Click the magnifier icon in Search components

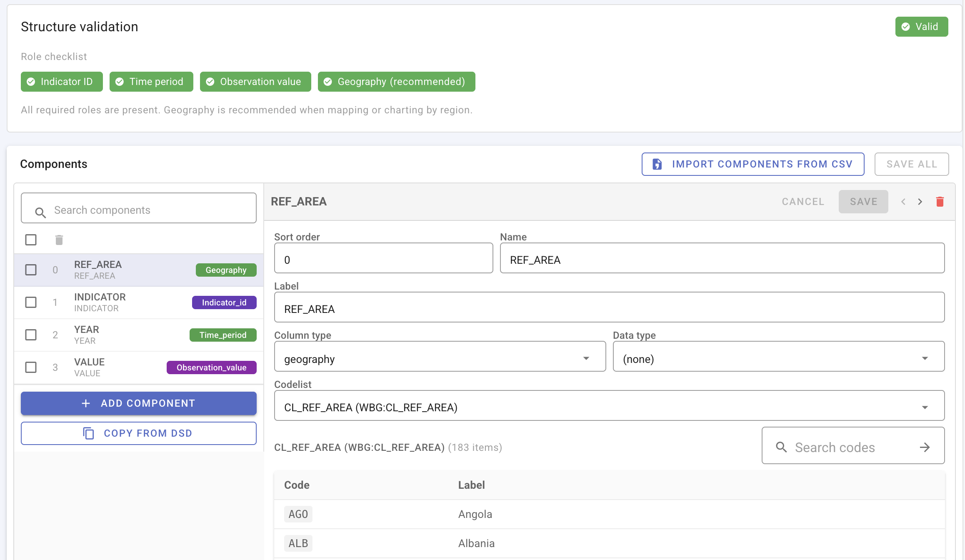[40, 212]
